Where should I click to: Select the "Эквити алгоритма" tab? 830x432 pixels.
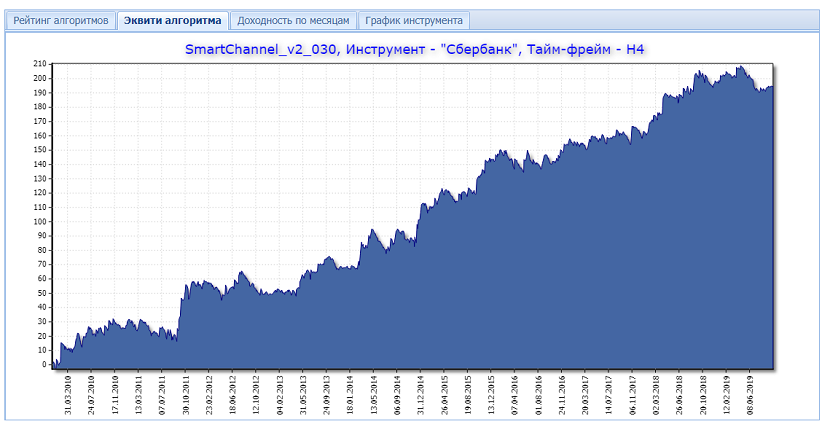point(173,20)
